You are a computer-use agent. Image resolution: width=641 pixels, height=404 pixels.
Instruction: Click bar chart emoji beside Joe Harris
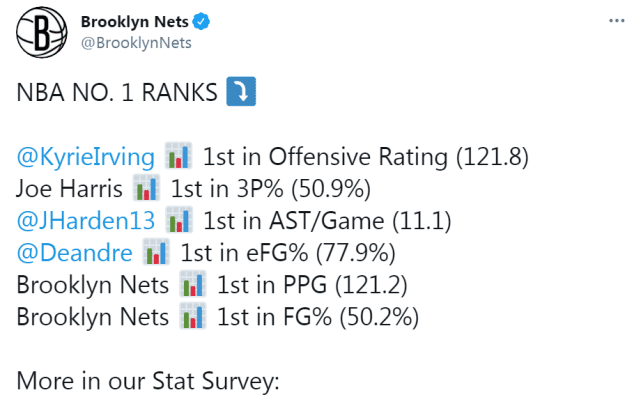[x=146, y=189]
